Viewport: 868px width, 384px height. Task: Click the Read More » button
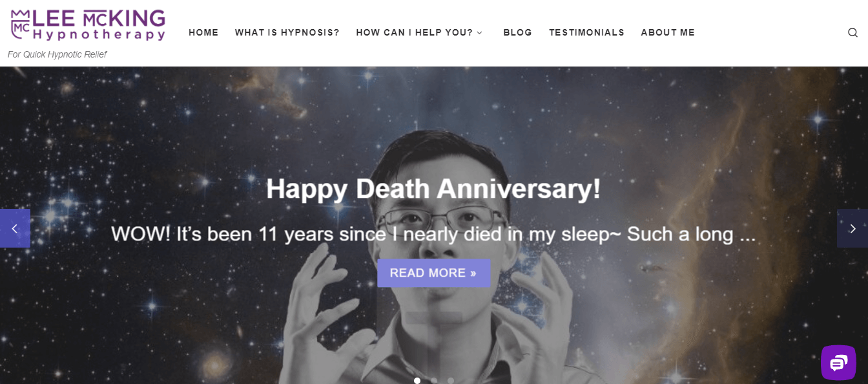(433, 273)
